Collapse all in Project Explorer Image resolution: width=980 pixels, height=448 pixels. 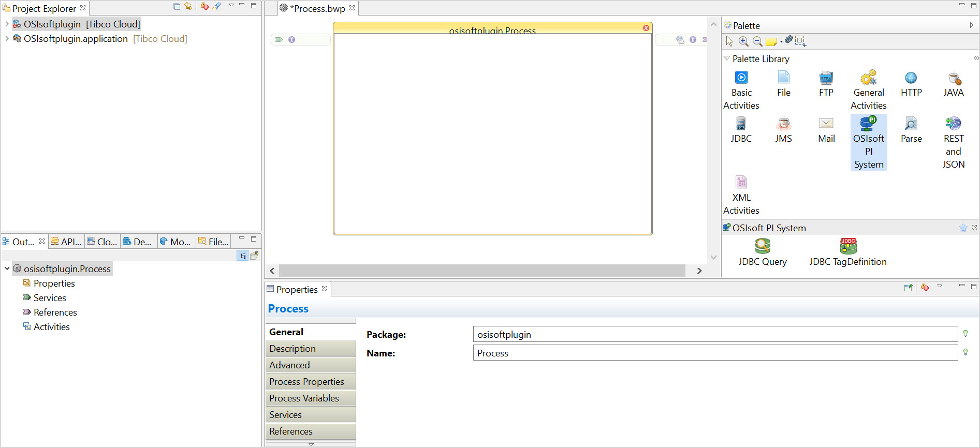click(177, 7)
